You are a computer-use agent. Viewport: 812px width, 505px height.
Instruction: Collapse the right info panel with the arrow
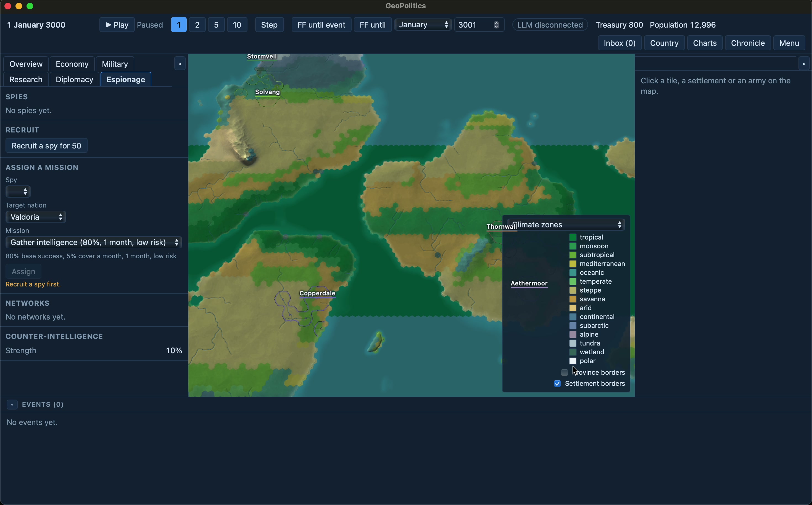pos(804,64)
